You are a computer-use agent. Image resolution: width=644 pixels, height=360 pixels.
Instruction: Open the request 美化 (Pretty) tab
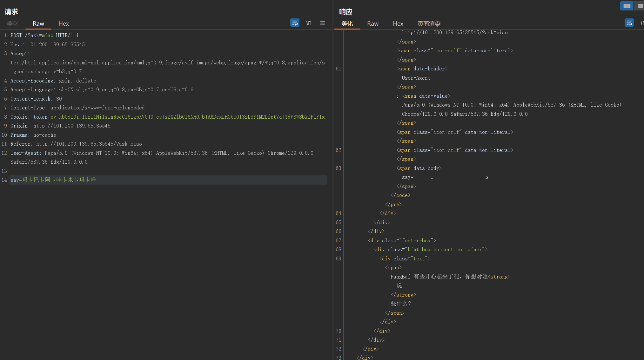[x=13, y=23]
